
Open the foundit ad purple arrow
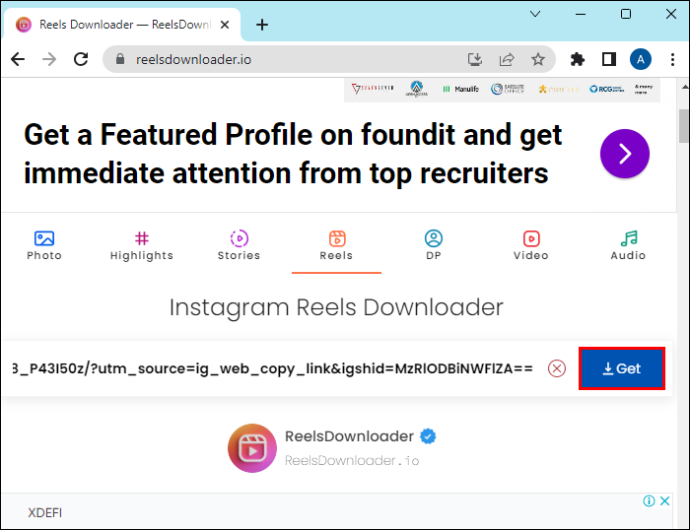click(624, 154)
